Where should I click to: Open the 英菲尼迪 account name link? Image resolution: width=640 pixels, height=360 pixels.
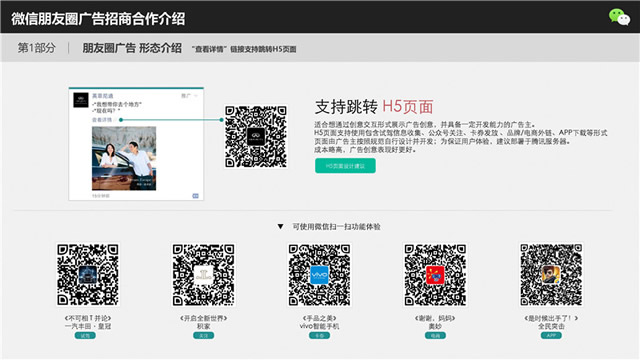[x=102, y=96]
